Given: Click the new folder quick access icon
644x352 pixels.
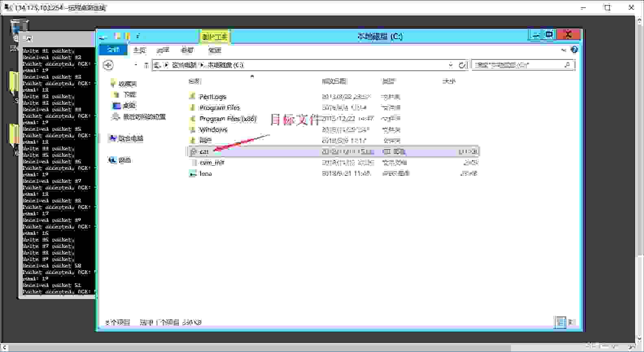Looking at the screenshot, I should 127,37.
